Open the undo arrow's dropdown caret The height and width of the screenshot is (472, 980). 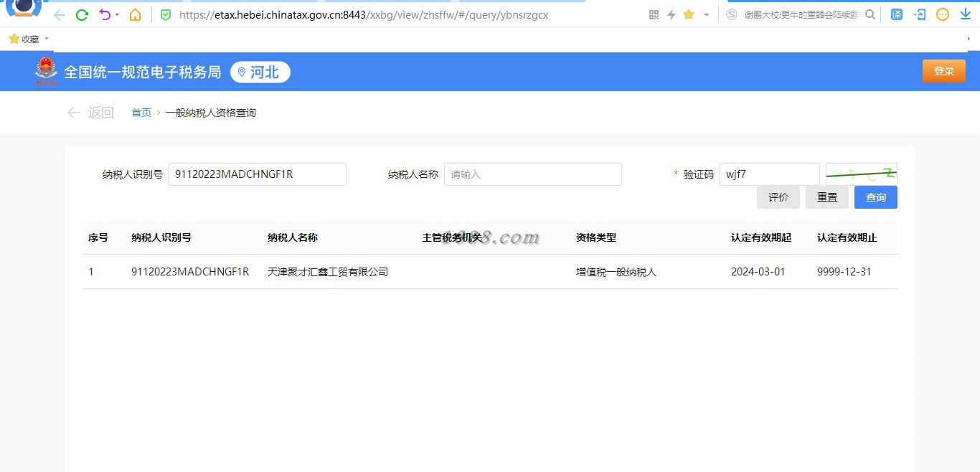pyautogui.click(x=117, y=14)
